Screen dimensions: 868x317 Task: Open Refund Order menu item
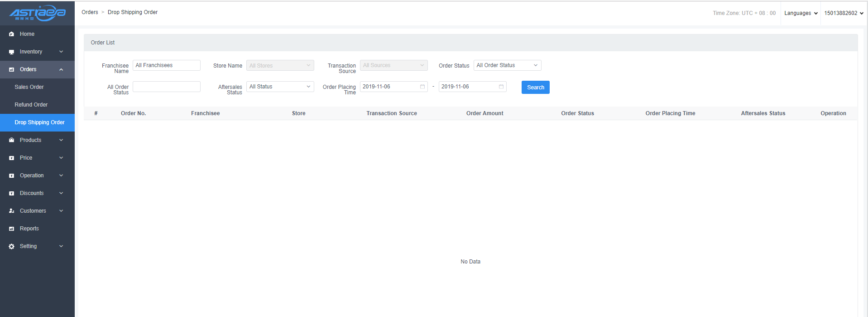[31, 105]
